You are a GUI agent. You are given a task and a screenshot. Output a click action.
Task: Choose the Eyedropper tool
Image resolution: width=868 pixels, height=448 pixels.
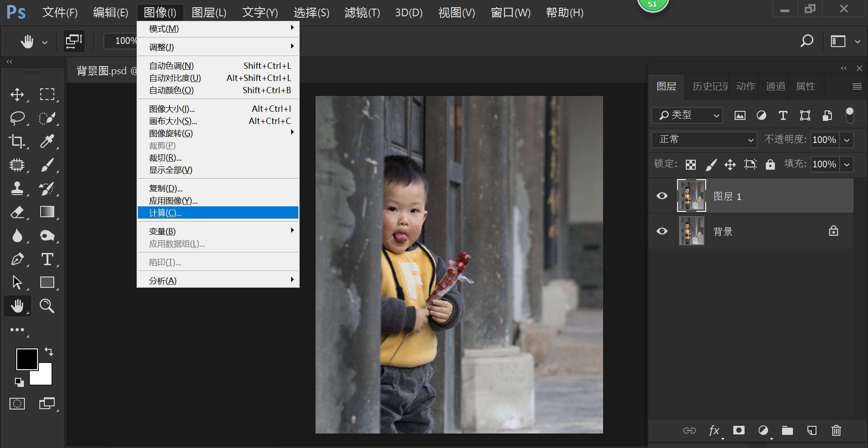(47, 142)
